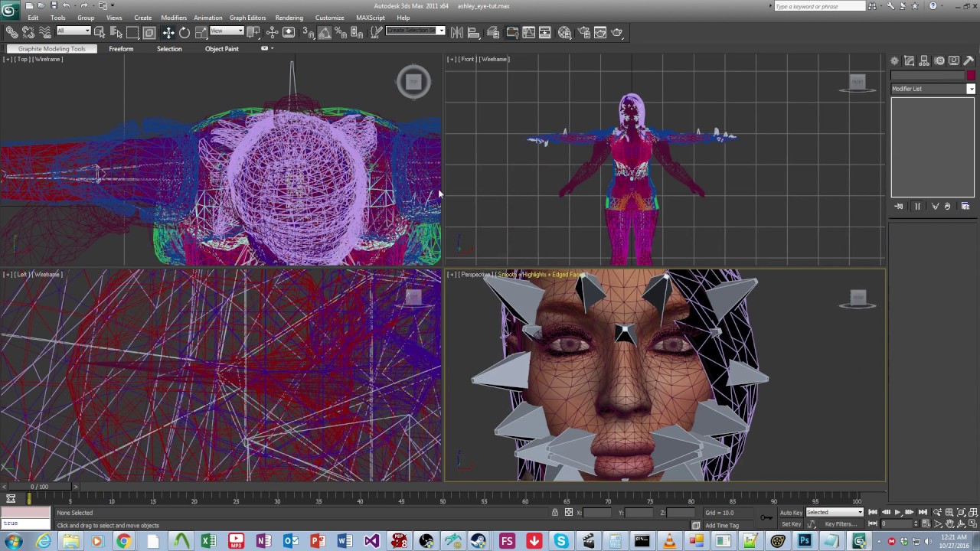Viewport: 980px width, 551px height.
Task: Open the MAXScript menu
Action: tap(371, 18)
